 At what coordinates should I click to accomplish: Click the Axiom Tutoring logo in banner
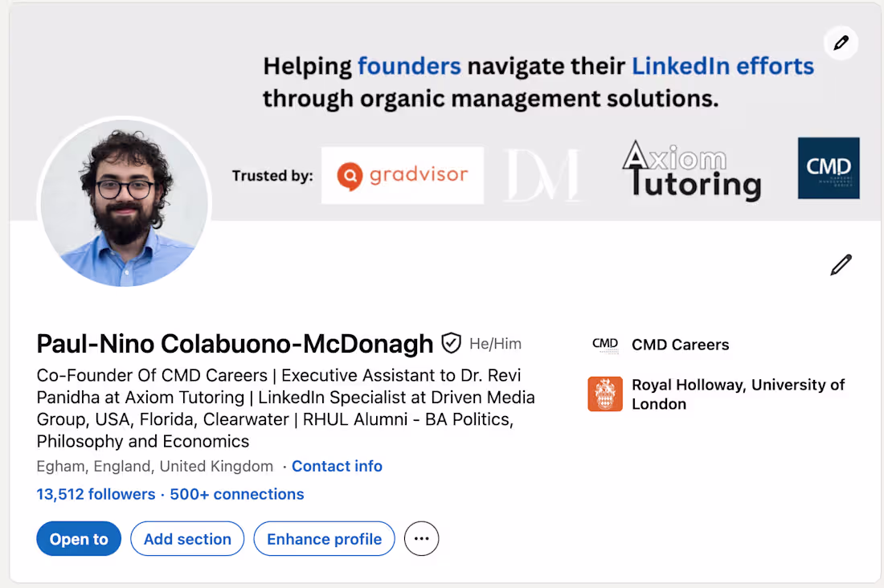[x=690, y=170]
